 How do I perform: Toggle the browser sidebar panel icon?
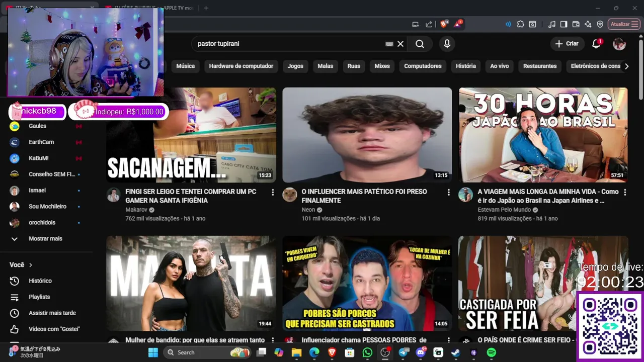tap(564, 24)
